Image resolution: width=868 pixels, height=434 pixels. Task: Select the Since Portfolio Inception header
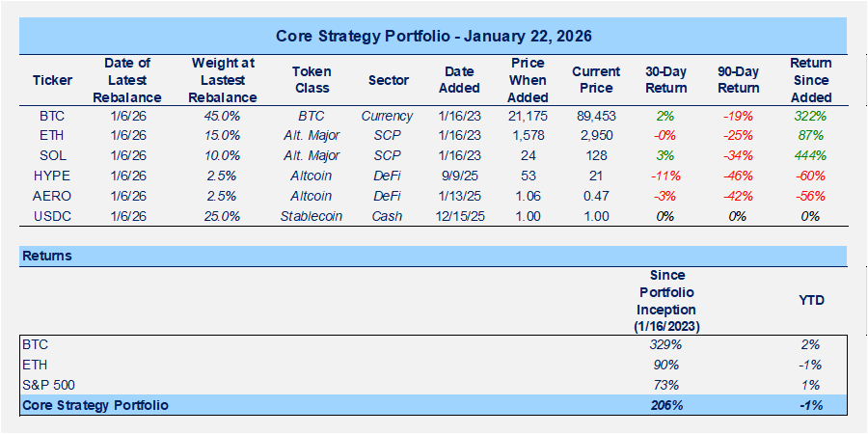665,300
